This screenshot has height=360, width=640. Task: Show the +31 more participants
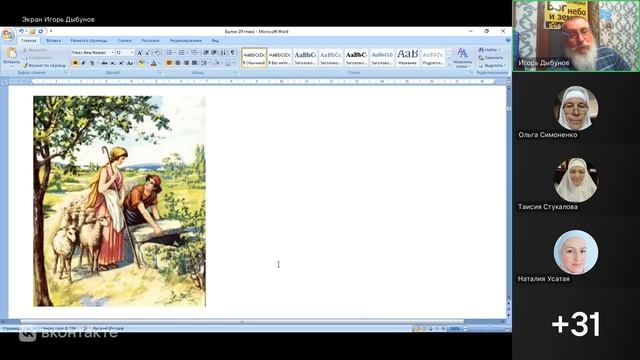click(x=576, y=324)
